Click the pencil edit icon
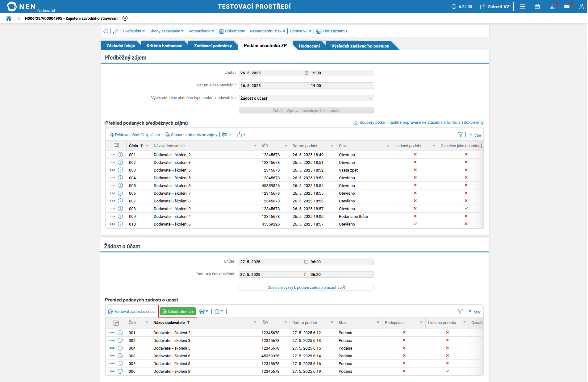The image size is (588, 382). coord(115,31)
